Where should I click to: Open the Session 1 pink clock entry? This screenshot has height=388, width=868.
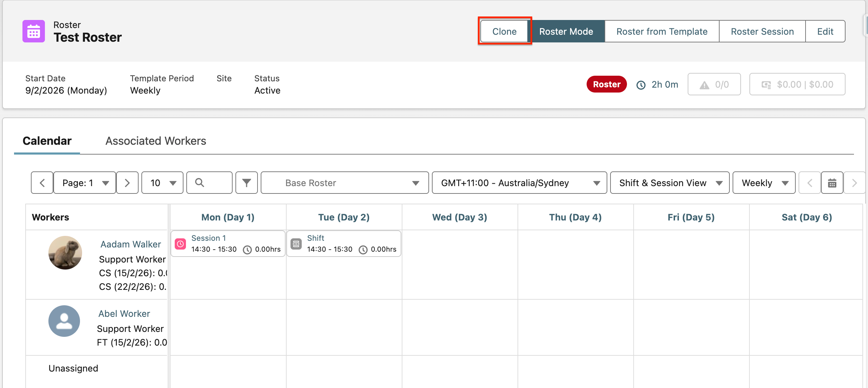[228, 244]
